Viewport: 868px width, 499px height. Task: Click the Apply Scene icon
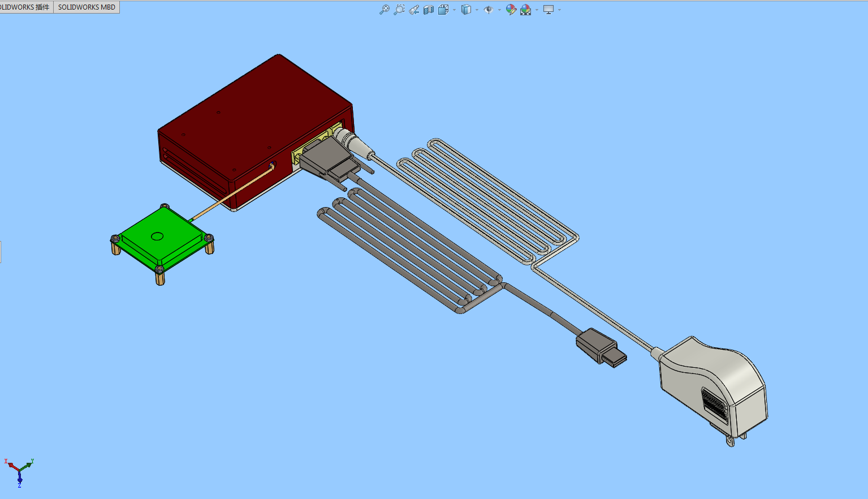(526, 10)
